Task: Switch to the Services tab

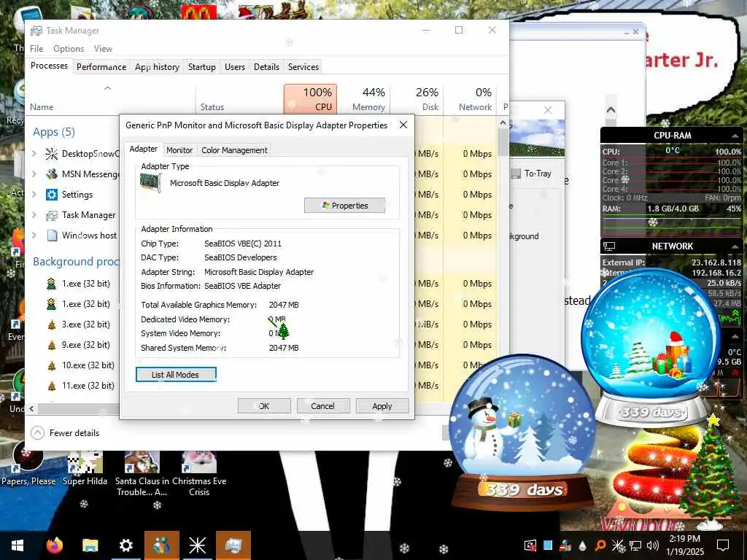Action: coord(303,67)
